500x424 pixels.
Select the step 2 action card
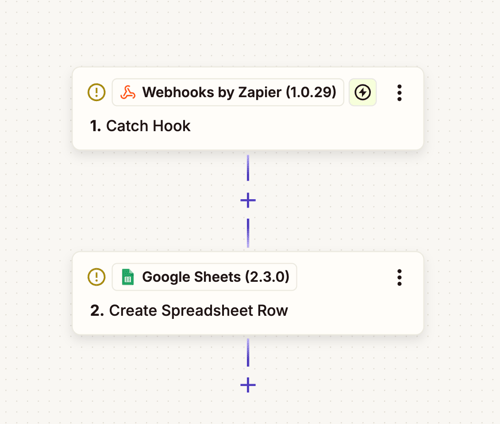[248, 293]
